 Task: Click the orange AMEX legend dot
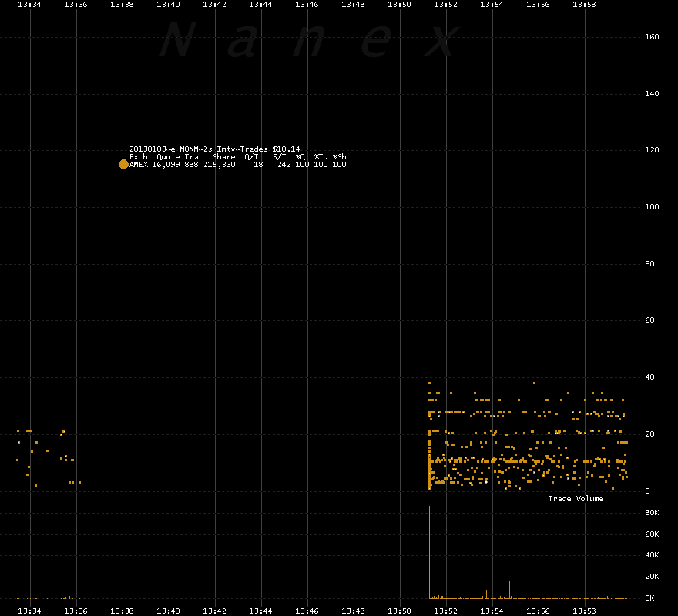(123, 165)
